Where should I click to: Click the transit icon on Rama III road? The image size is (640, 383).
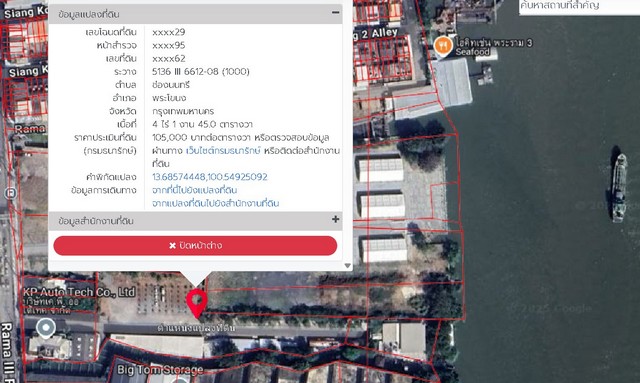tap(10, 193)
